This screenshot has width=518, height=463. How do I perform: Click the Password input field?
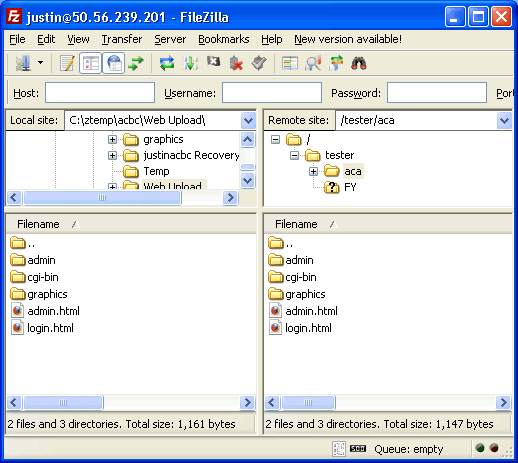(x=437, y=93)
